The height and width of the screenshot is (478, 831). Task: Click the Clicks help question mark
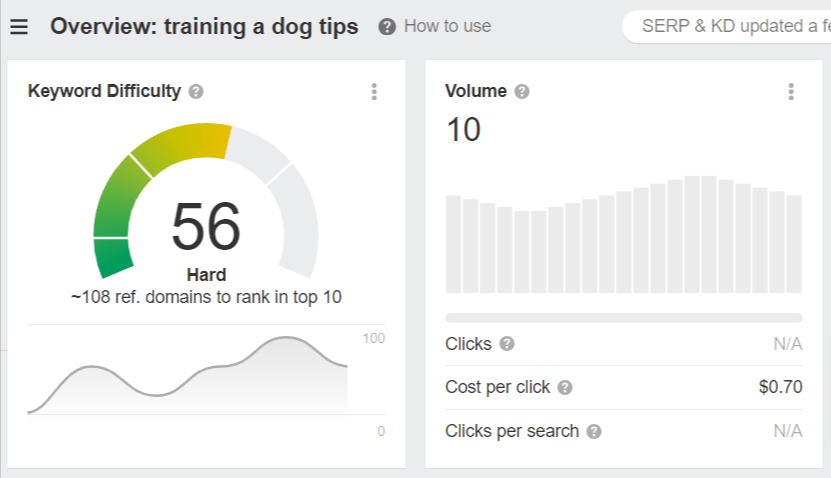[x=507, y=344]
